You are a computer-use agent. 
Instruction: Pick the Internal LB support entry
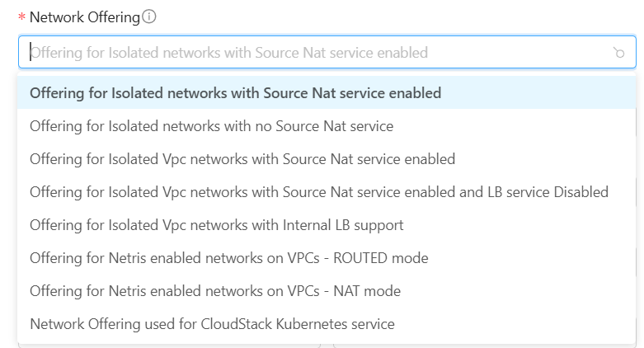click(x=216, y=225)
